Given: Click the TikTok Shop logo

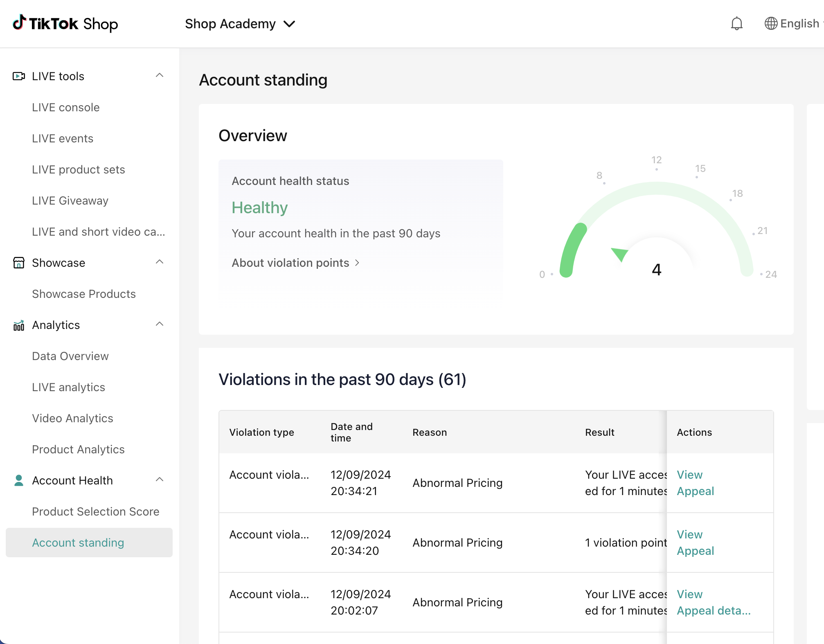Looking at the screenshot, I should pyautogui.click(x=65, y=24).
